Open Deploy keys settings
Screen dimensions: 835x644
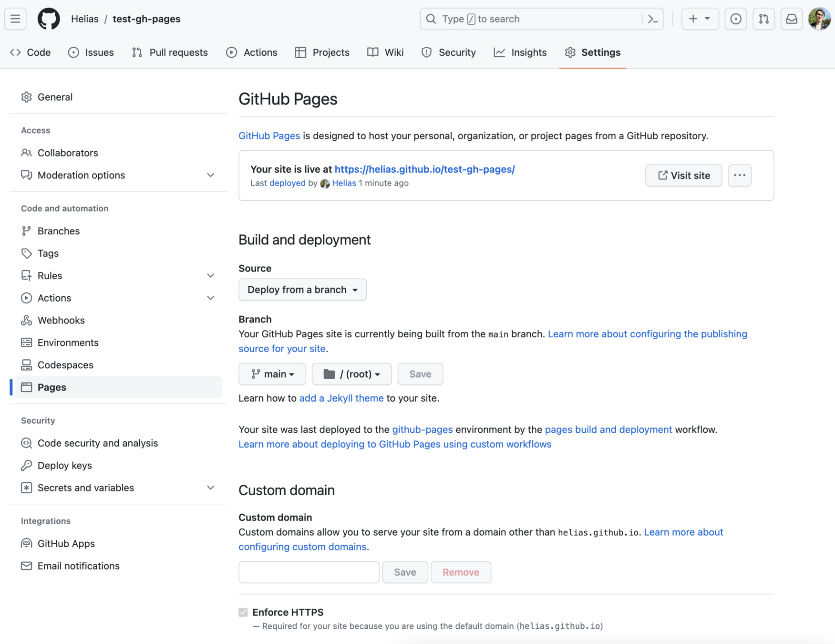click(119, 466)
